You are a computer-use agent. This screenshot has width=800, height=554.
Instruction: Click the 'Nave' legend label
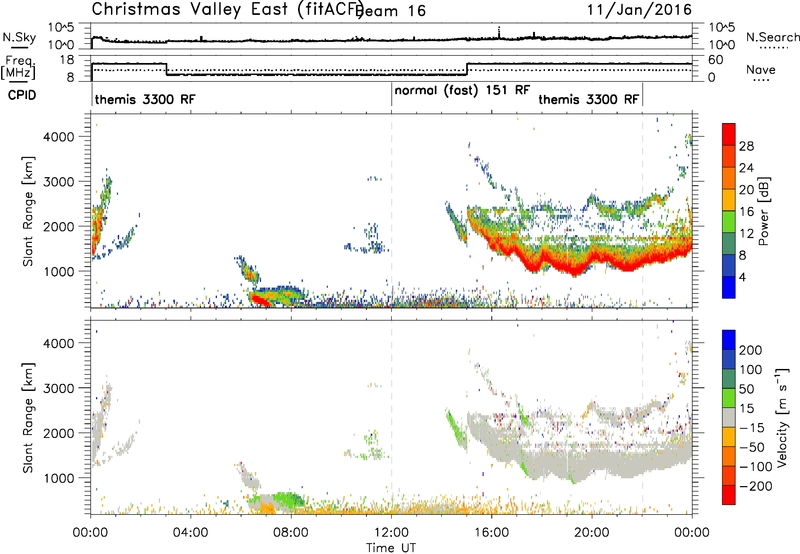pos(761,70)
